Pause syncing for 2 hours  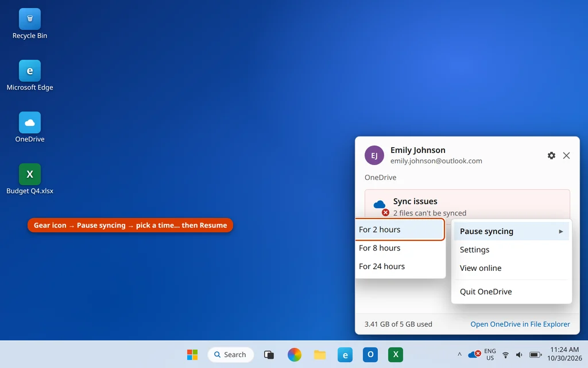click(400, 229)
